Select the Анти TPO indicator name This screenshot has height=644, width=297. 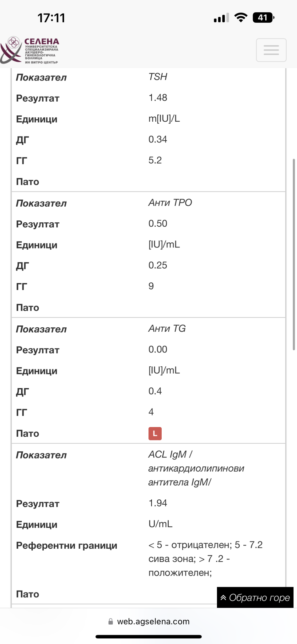[x=170, y=203]
